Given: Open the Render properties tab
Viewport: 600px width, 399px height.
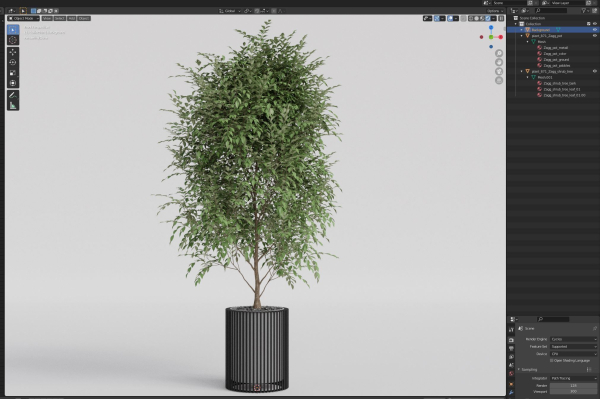Looking at the screenshot, I should tap(511, 340).
